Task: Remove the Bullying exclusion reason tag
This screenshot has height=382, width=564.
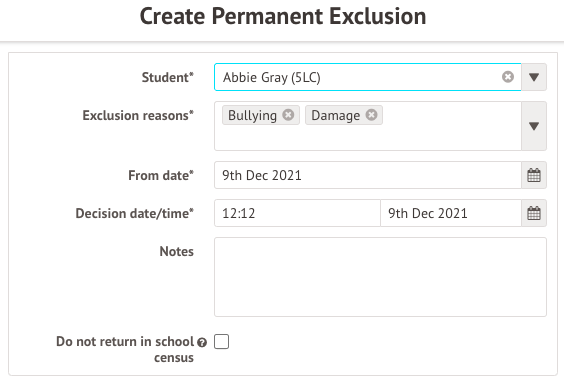Action: coord(288,115)
